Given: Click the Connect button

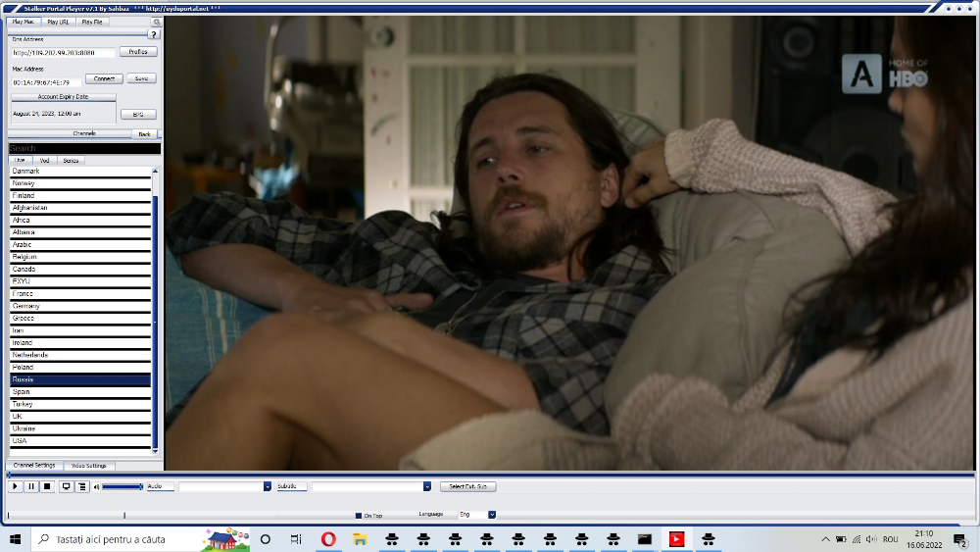Looking at the screenshot, I should click(x=104, y=78).
